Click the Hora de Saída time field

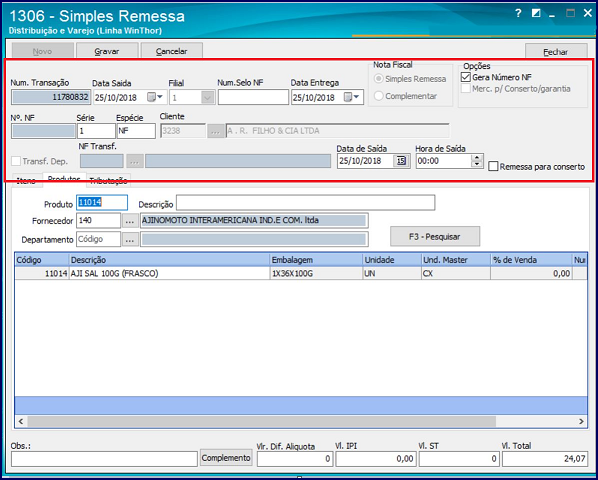444,161
